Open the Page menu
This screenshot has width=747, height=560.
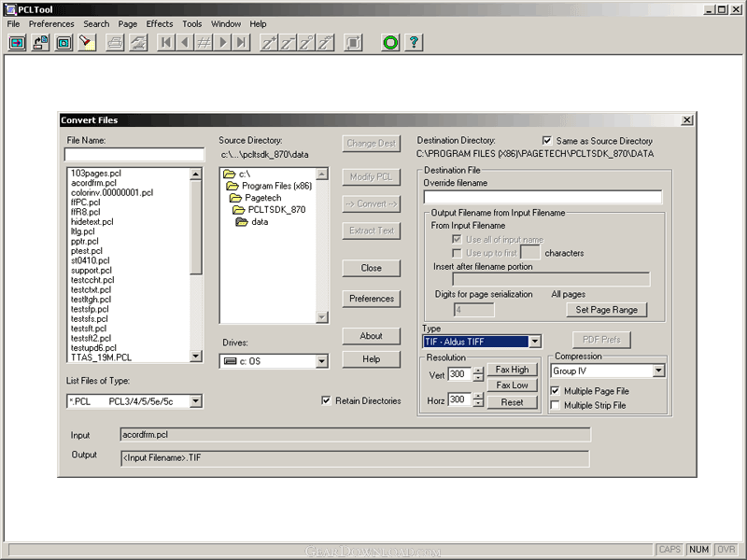coord(128,24)
